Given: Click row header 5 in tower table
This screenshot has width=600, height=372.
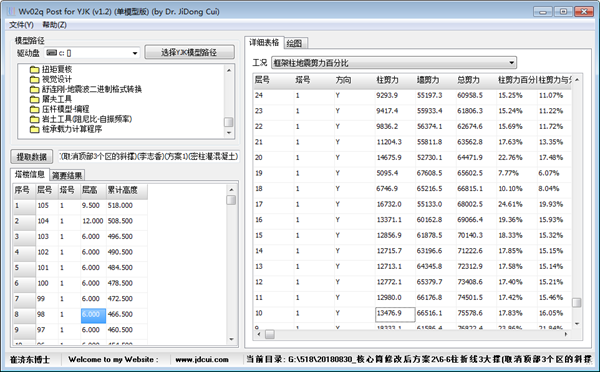Looking at the screenshot, I should pos(24,268).
